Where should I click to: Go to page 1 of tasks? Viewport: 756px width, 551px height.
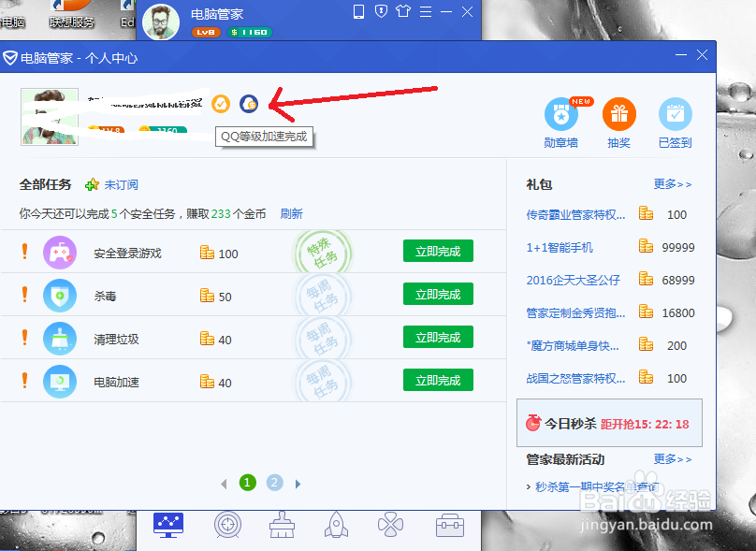(247, 483)
